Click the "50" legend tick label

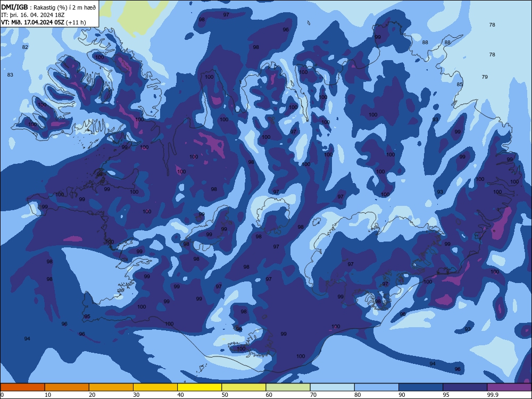pyautogui.click(x=225, y=395)
